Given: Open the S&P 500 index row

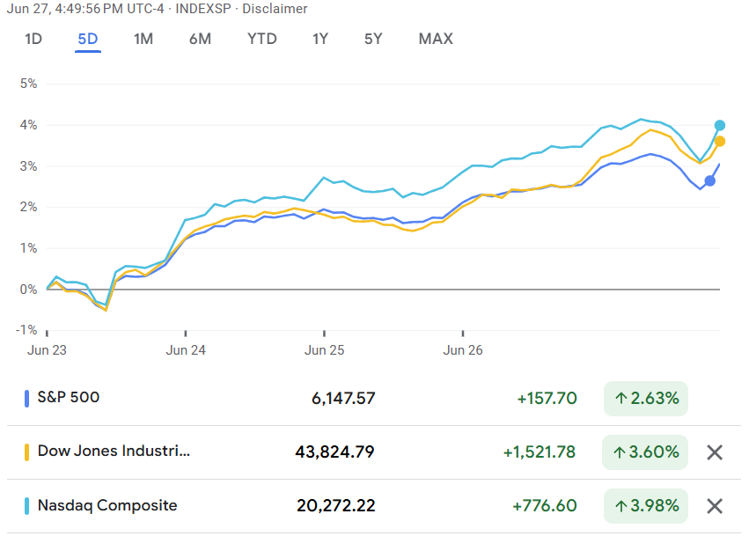Looking at the screenshot, I should pyautogui.click(x=374, y=398).
